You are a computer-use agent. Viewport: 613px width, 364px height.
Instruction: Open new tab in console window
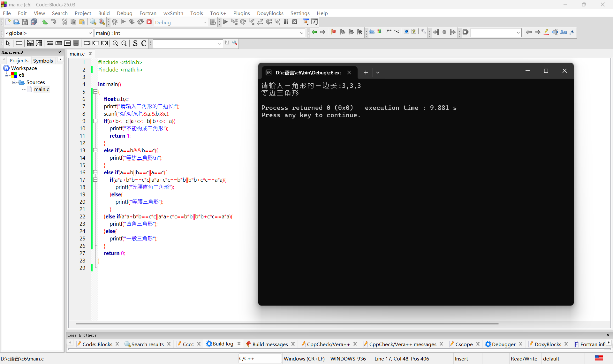366,72
